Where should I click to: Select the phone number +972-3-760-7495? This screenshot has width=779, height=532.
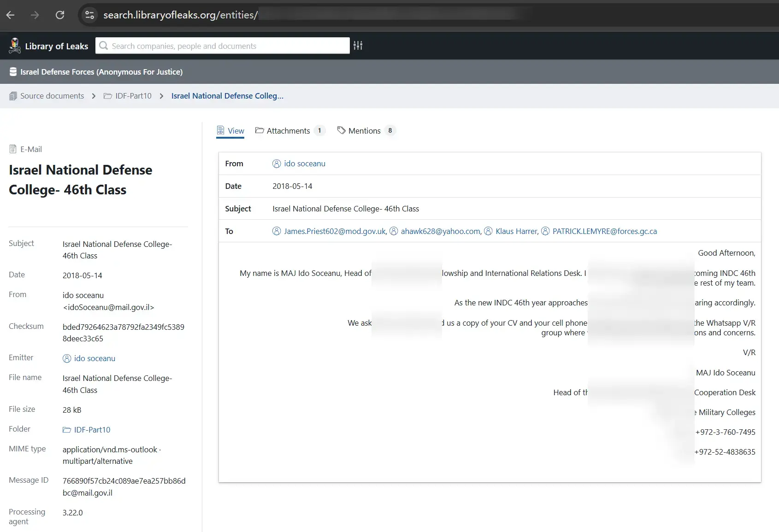tap(725, 432)
